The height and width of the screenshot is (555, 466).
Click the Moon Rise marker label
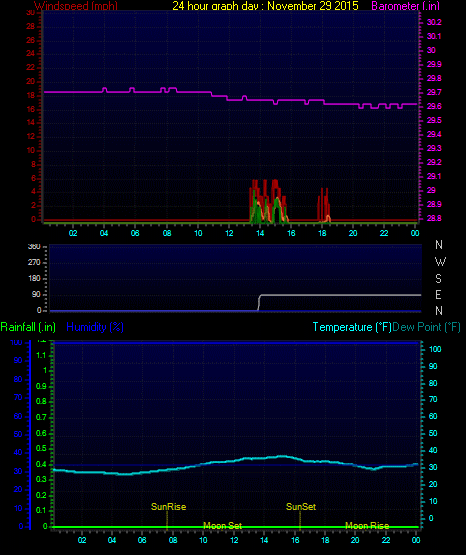pyautogui.click(x=367, y=525)
